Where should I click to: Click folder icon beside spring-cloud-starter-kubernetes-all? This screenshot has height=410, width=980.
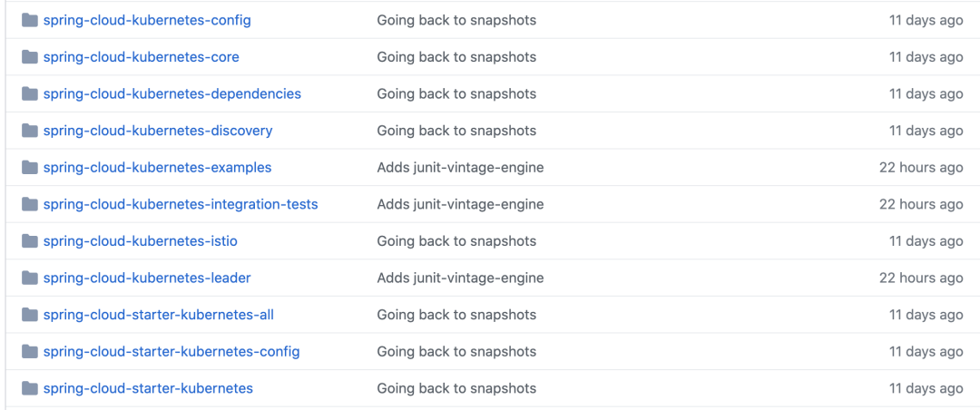tap(30, 315)
